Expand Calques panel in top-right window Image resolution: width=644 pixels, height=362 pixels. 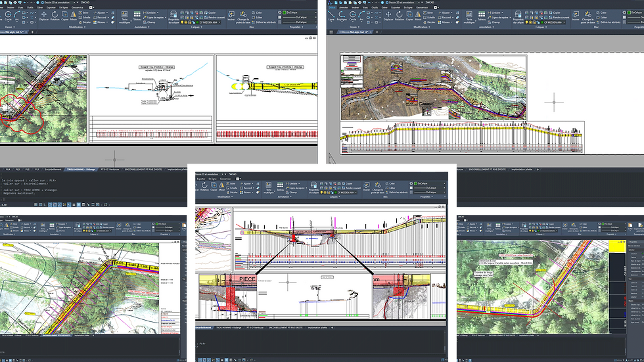coord(540,27)
